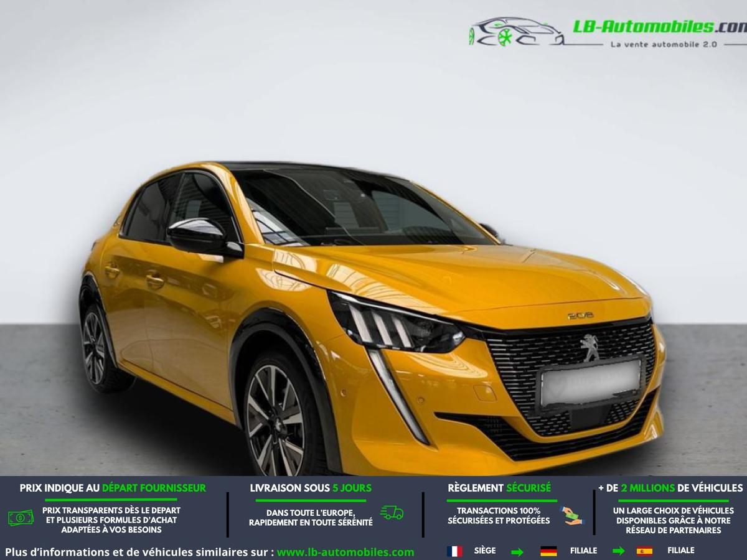
Task: Click the German flag icon
Action: pyautogui.click(x=548, y=551)
